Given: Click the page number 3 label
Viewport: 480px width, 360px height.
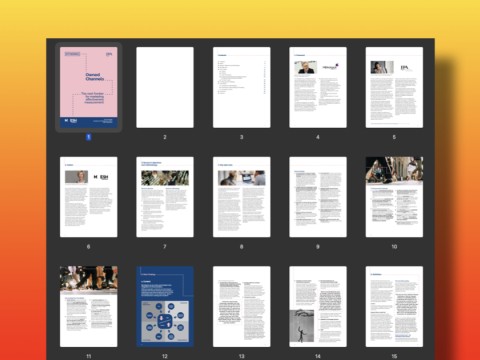Looking at the screenshot, I should [241, 137].
